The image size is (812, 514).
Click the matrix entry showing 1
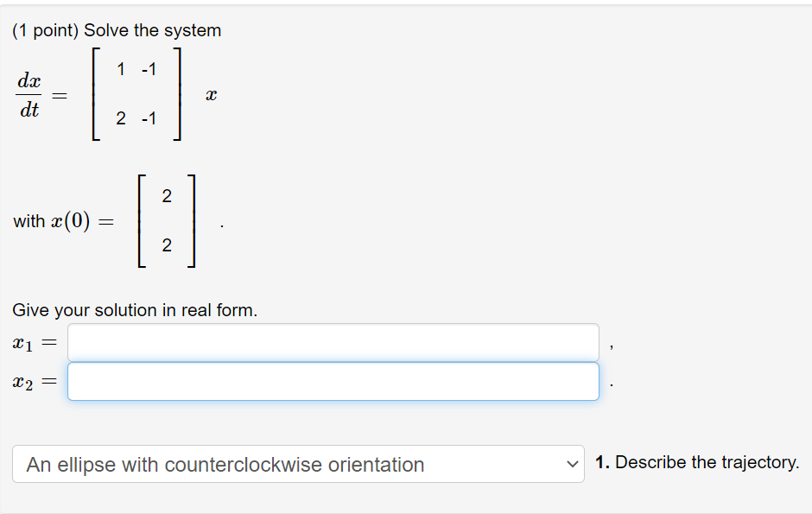[x=120, y=69]
